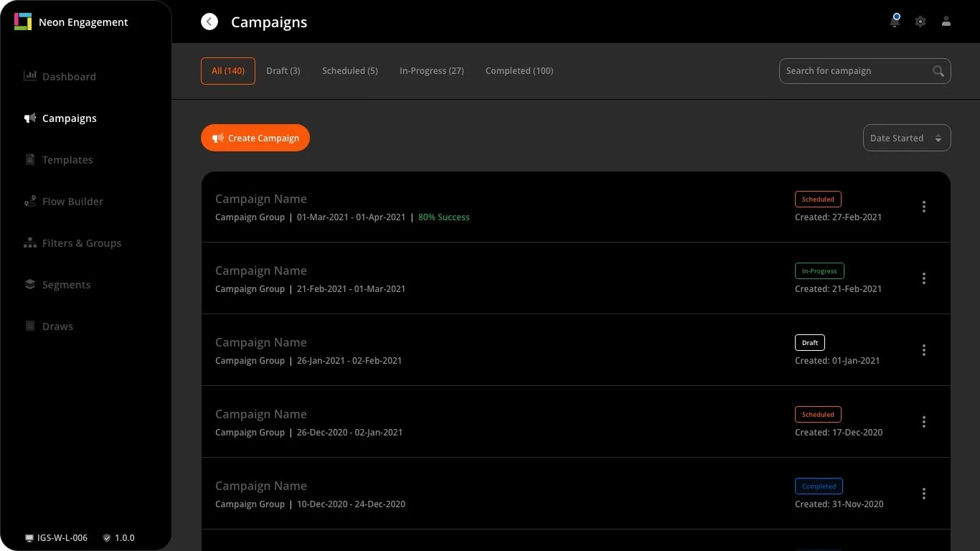Click the Neon Engagement logo icon

coord(23,22)
